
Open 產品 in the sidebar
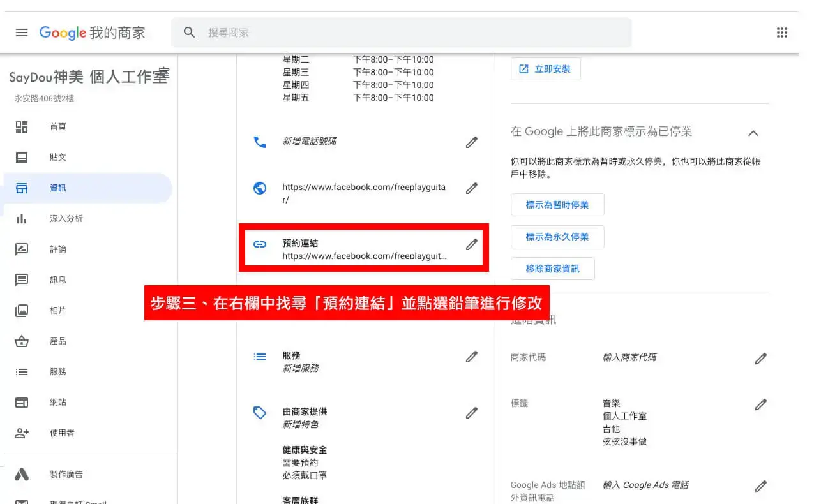coord(88,341)
